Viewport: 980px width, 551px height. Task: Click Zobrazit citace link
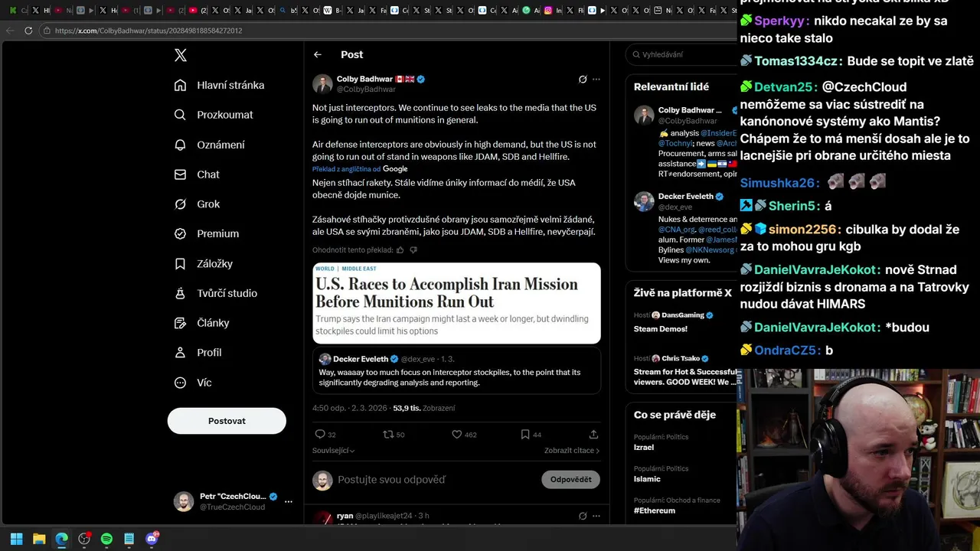572,451
